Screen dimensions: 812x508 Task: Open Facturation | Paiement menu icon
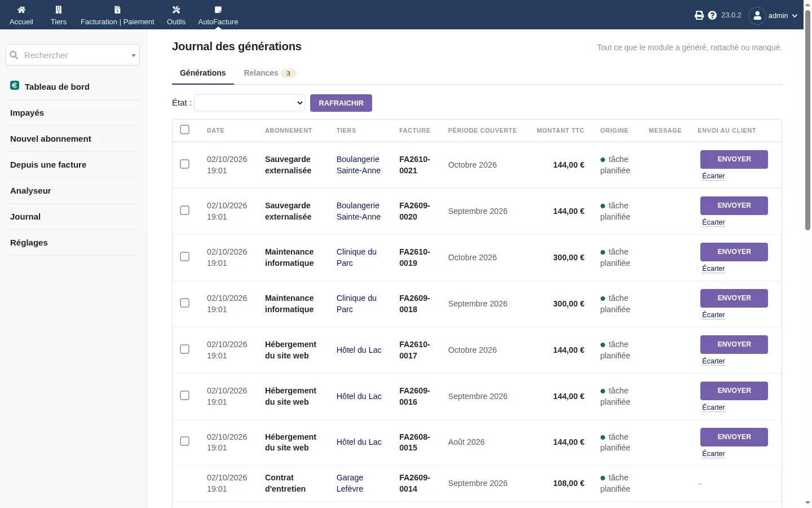(x=117, y=10)
